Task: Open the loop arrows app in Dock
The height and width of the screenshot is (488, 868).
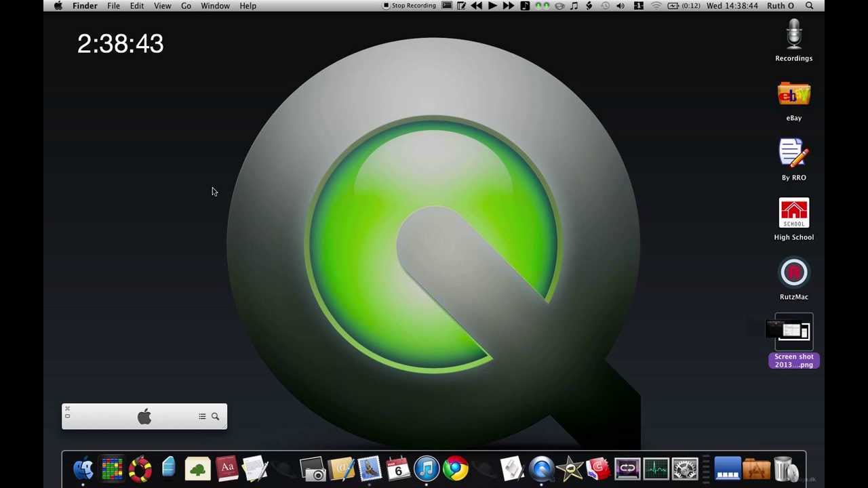Action: click(x=627, y=469)
